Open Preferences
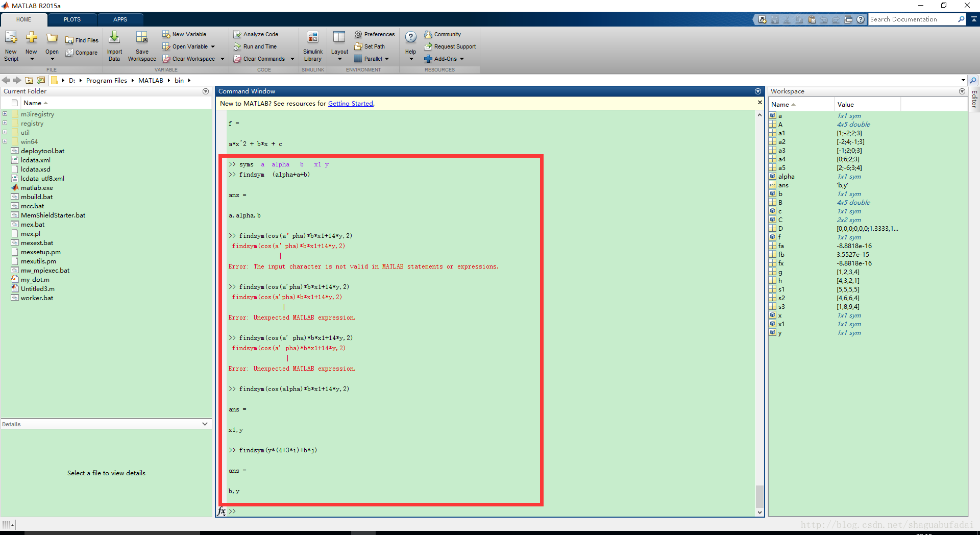Screen dimensions: 980x535 [375, 34]
